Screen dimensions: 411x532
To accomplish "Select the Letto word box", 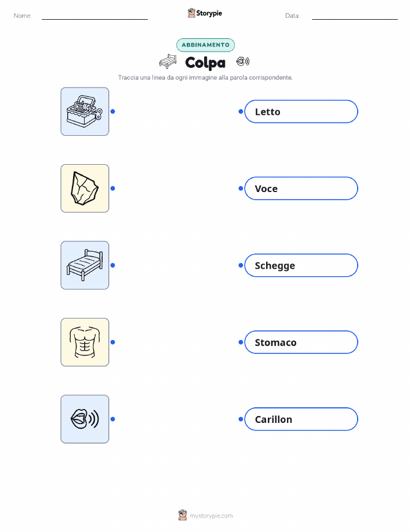I will pyautogui.click(x=301, y=111).
